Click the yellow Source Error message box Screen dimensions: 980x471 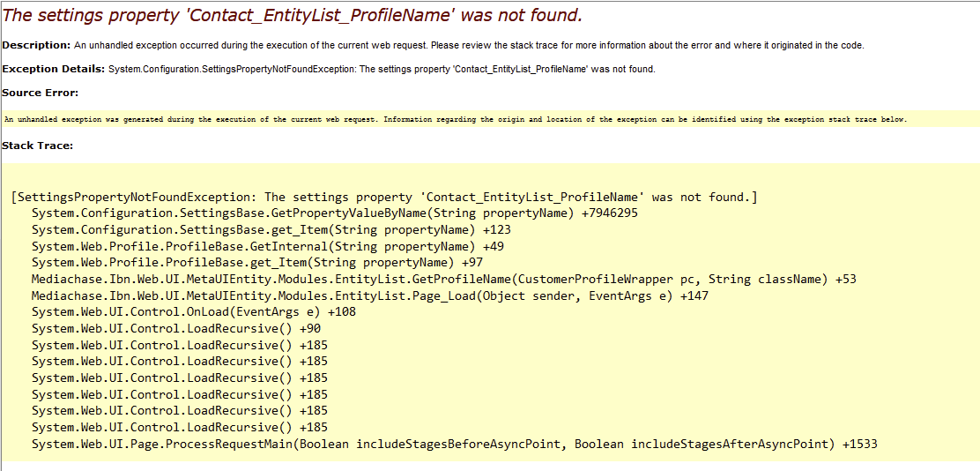455,119
